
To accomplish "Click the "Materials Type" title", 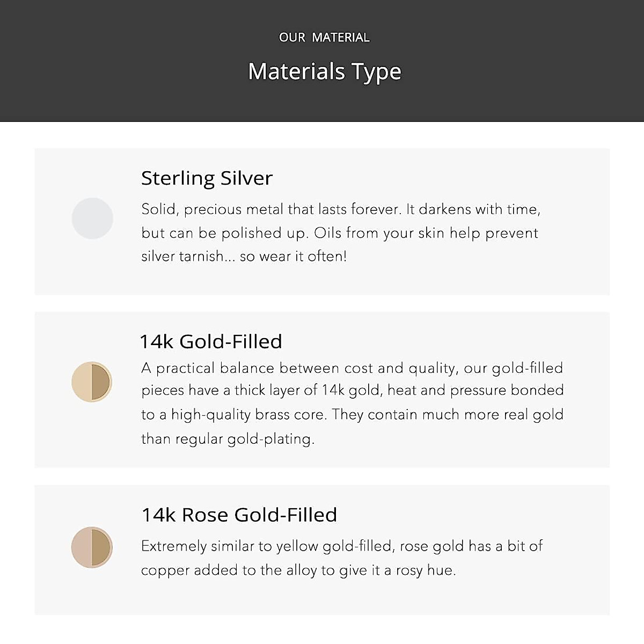I will pyautogui.click(x=325, y=71).
